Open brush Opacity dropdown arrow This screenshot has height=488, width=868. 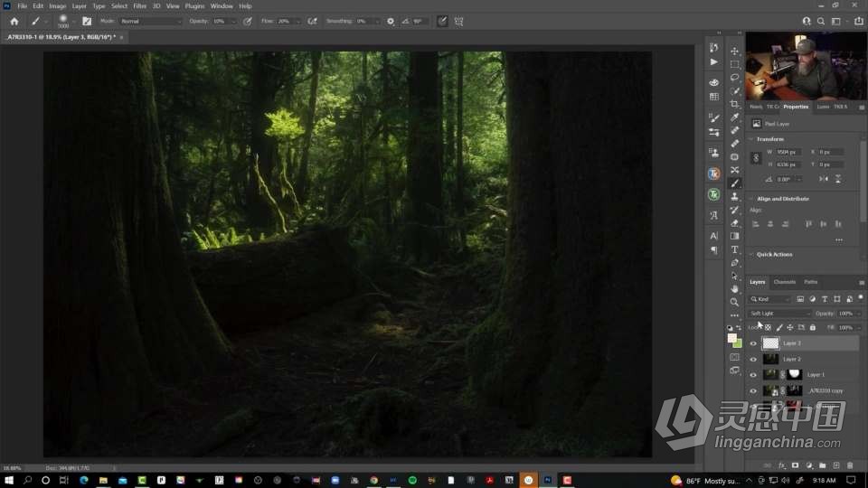pyautogui.click(x=233, y=21)
